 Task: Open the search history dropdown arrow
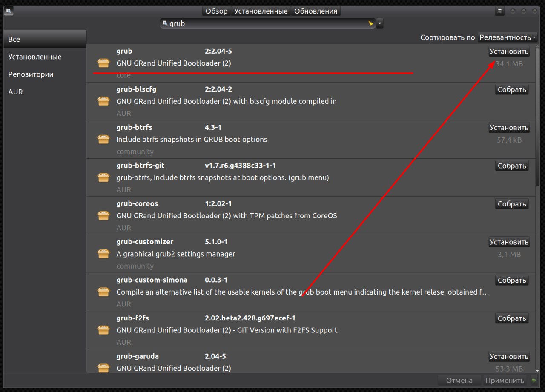(x=380, y=23)
